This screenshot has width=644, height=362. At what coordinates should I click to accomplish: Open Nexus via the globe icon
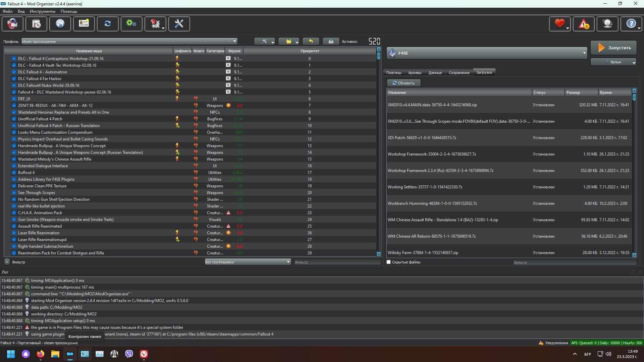tap(60, 24)
